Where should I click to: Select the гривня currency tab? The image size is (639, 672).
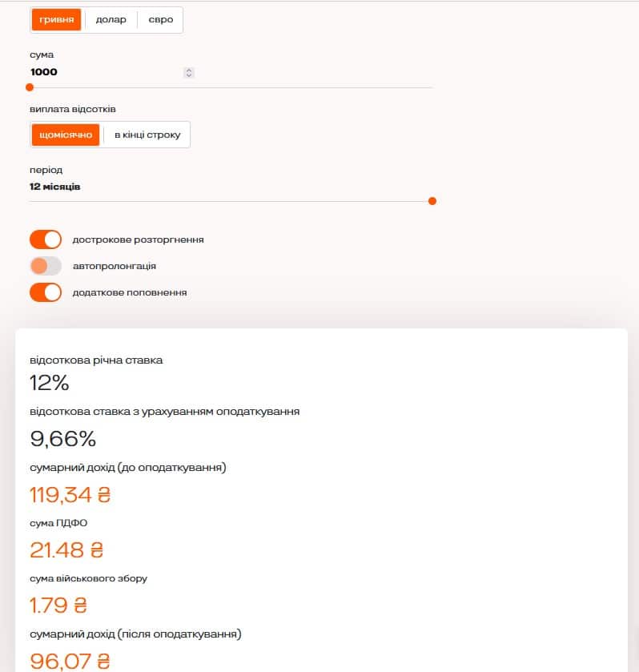pyautogui.click(x=57, y=20)
